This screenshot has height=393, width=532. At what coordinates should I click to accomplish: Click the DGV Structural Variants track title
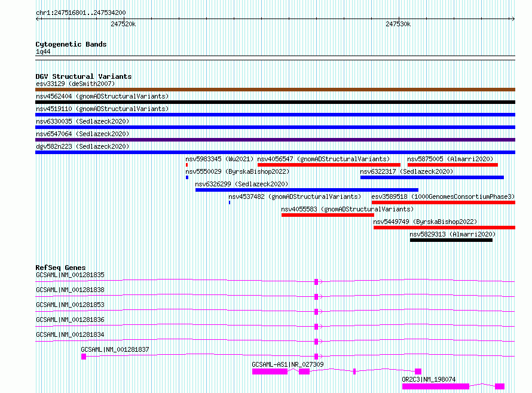pos(84,76)
